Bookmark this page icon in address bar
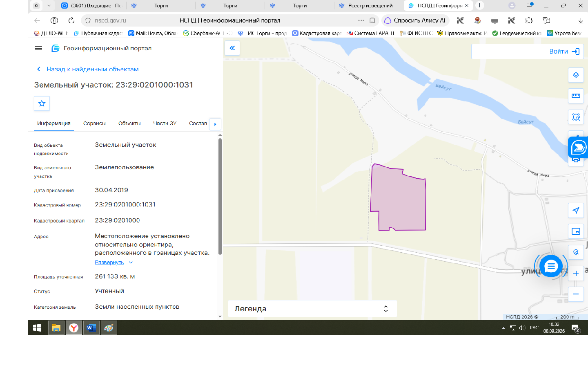This screenshot has height=368, width=588. [x=372, y=20]
